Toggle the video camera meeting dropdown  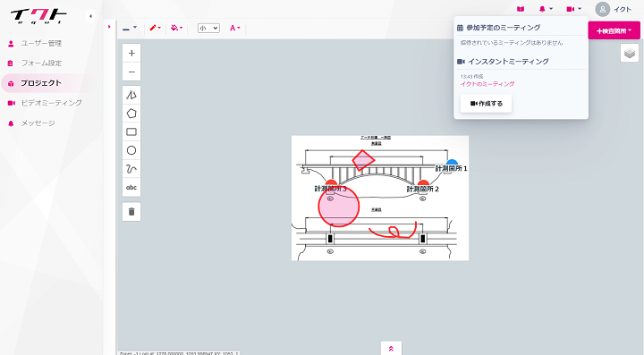tap(573, 9)
